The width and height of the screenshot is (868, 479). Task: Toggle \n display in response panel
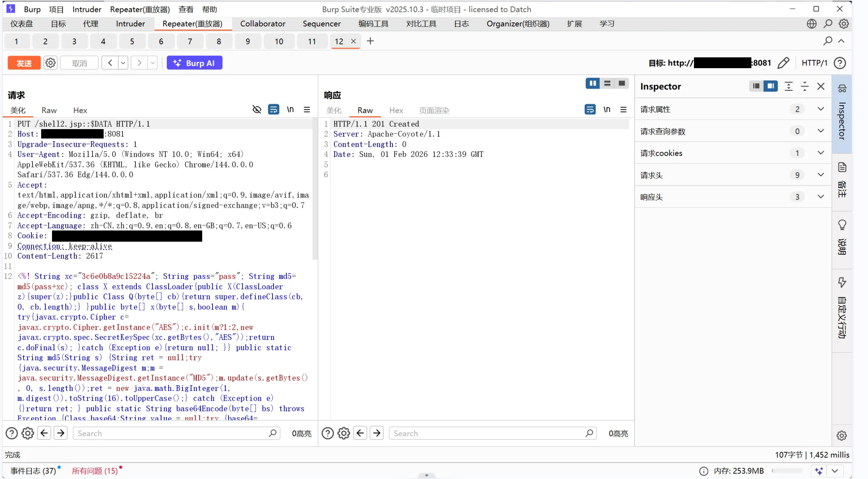(607, 109)
